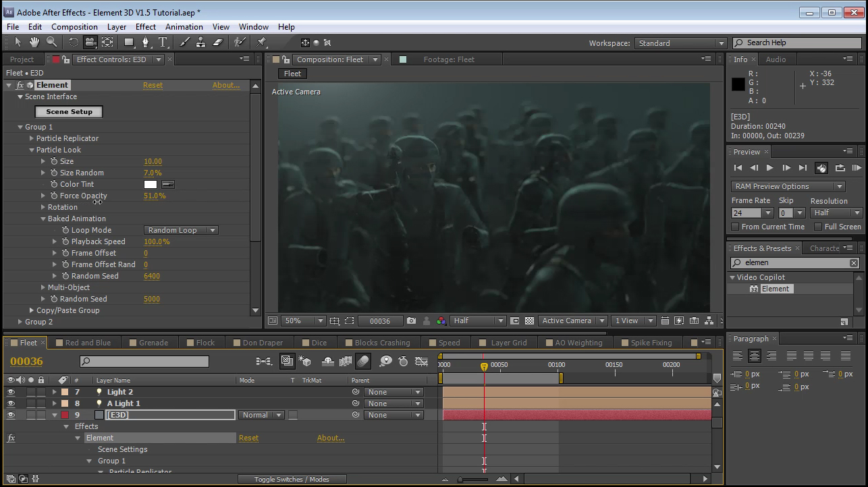868x487 pixels.
Task: Toggle the transparency grid in viewer
Action: pyautogui.click(x=530, y=321)
